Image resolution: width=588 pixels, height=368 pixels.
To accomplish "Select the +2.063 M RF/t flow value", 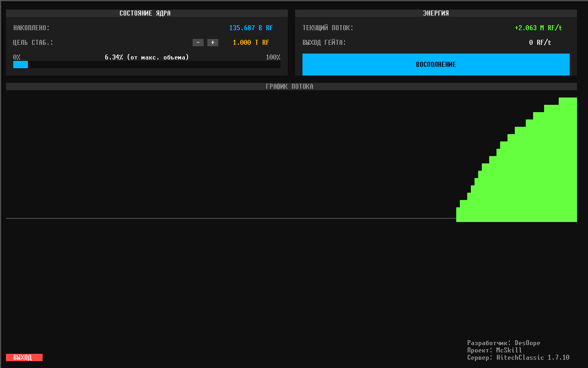I will [x=539, y=28].
